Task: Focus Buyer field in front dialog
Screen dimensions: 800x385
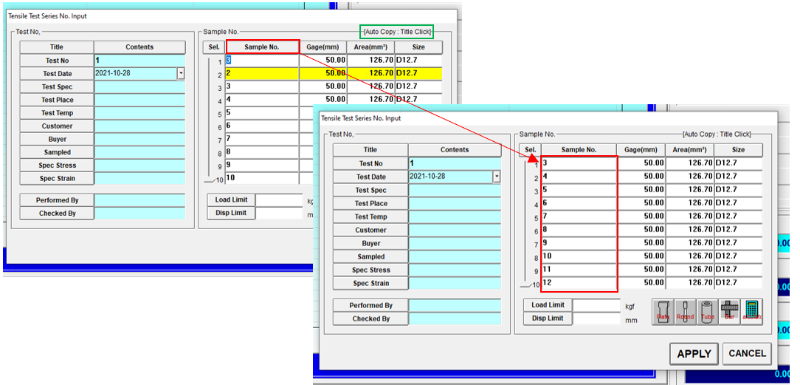Action: (455, 243)
